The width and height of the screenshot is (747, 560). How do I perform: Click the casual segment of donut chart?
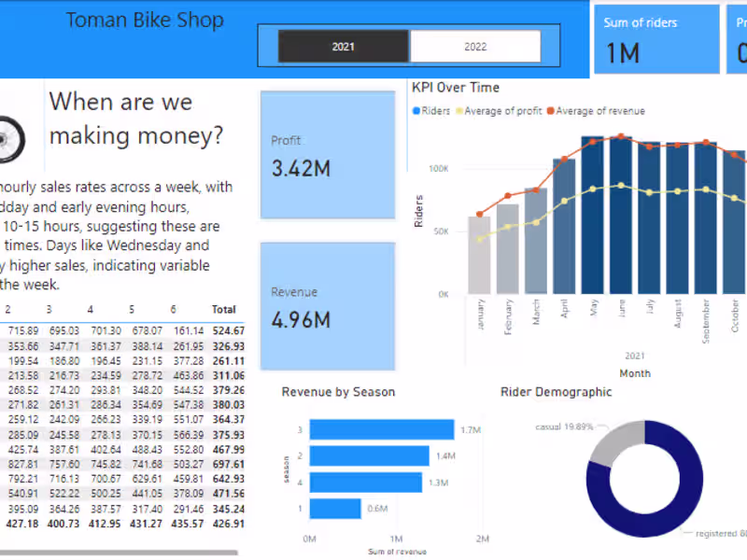[x=617, y=441]
